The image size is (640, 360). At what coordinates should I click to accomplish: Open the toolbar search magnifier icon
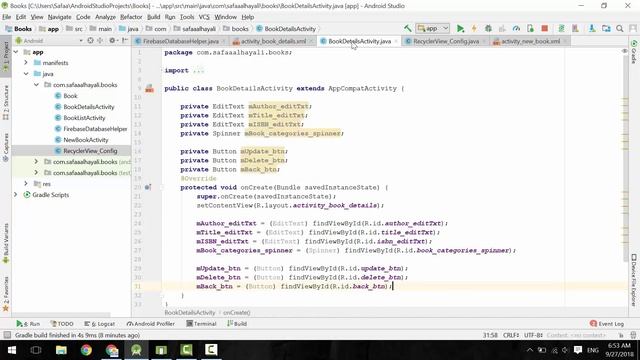(x=620, y=29)
